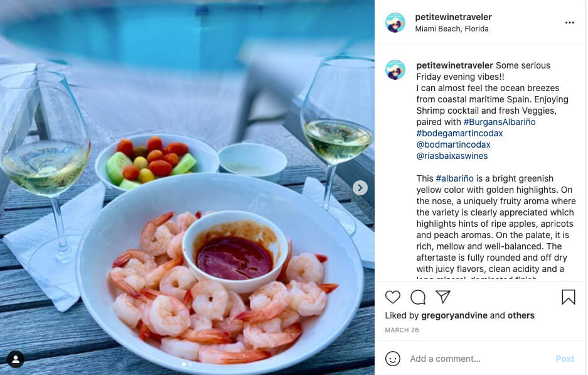Share post via the paper plane icon

click(443, 296)
